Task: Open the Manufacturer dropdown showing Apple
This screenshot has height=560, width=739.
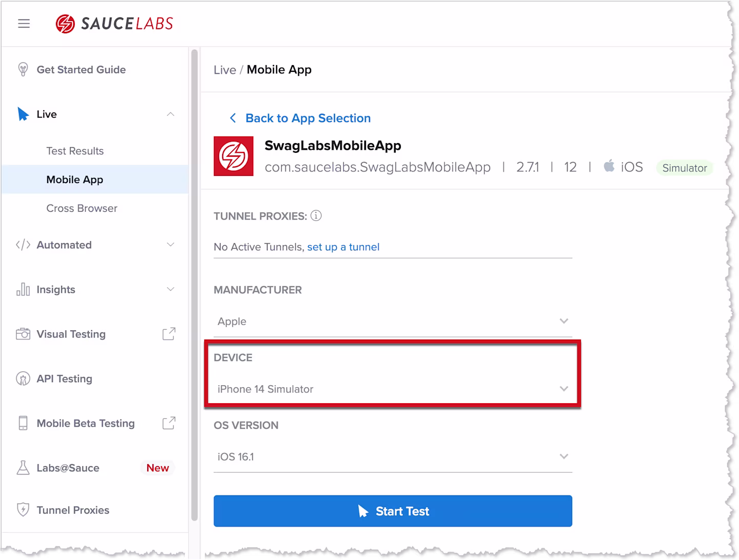Action: pyautogui.click(x=393, y=322)
